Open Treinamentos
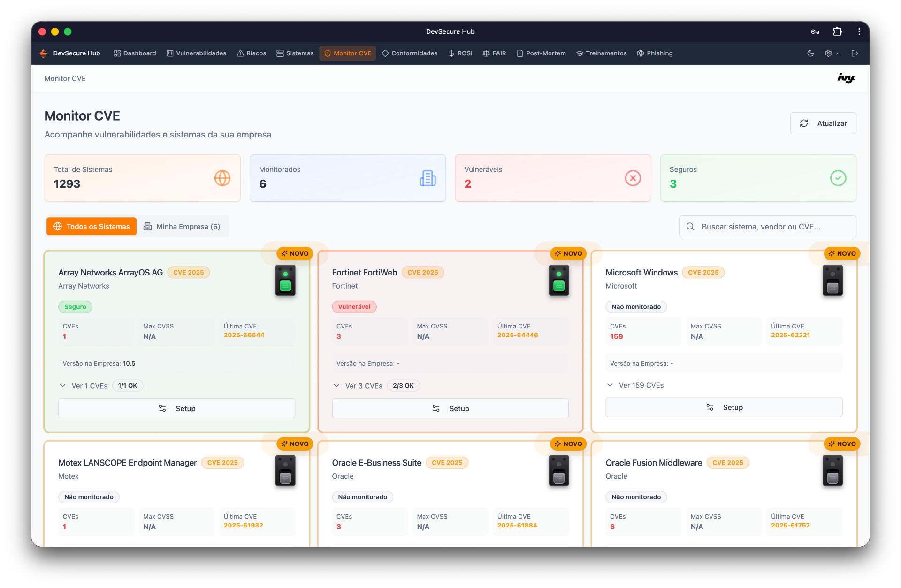 [602, 53]
